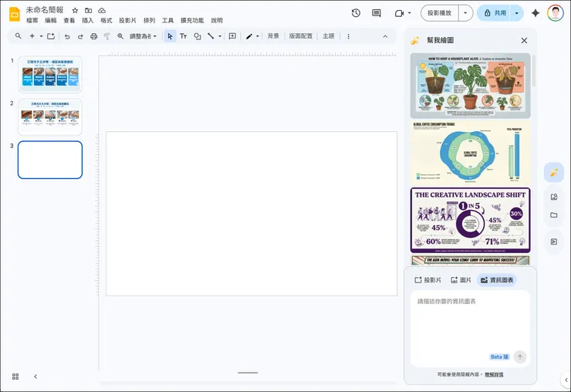This screenshot has height=392, width=571.
Task: Switch to 投影片 tab in panel
Action: (428, 280)
